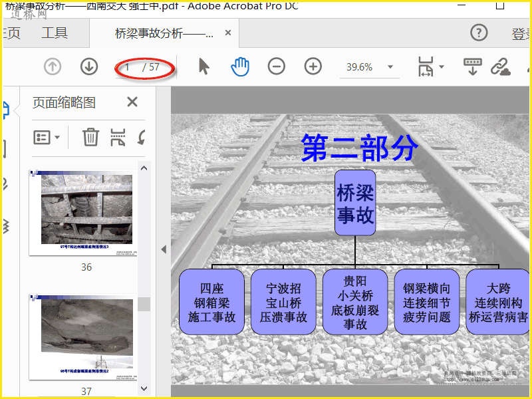Click the total page count 57
Image resolution: width=532 pixels, height=399 pixels.
154,67
